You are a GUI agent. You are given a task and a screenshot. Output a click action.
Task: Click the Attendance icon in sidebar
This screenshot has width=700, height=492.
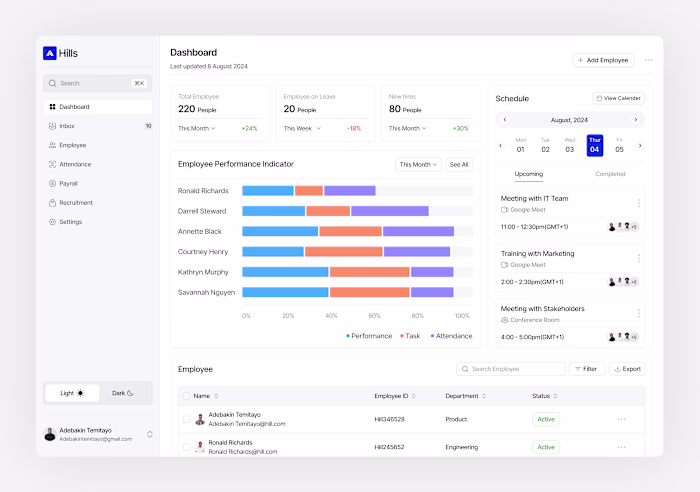52,164
